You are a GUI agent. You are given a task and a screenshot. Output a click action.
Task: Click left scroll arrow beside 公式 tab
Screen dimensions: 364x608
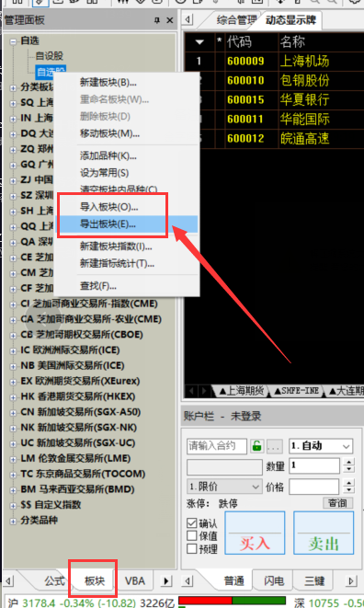click(x=8, y=580)
